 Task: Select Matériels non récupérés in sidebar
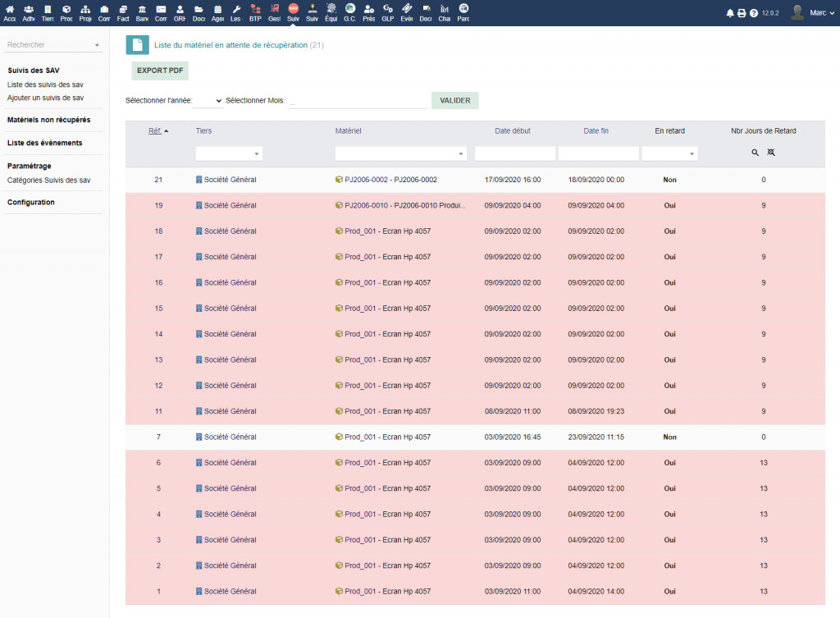point(48,120)
